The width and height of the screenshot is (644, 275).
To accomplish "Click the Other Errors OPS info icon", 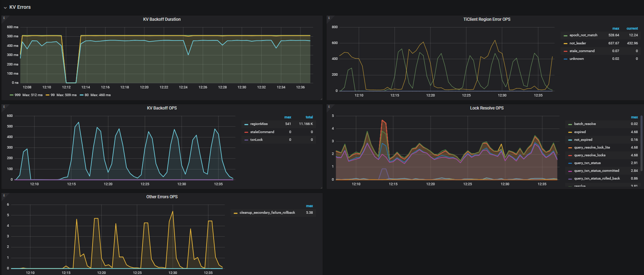I will pos(4,195).
